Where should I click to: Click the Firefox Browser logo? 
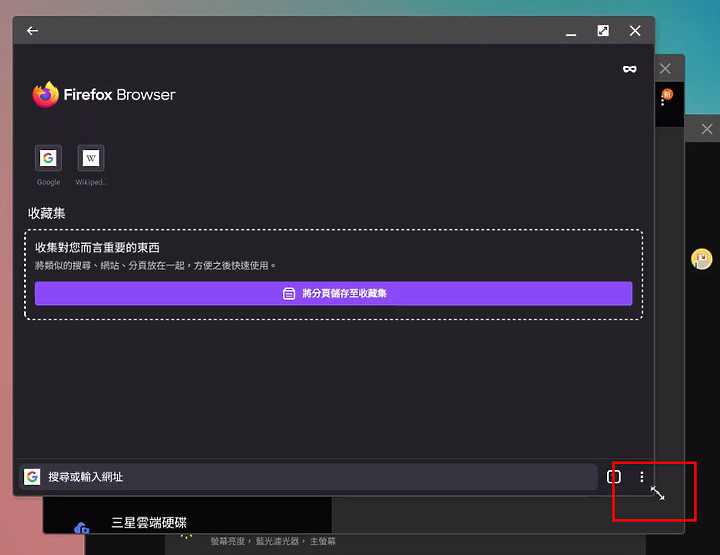(x=104, y=95)
